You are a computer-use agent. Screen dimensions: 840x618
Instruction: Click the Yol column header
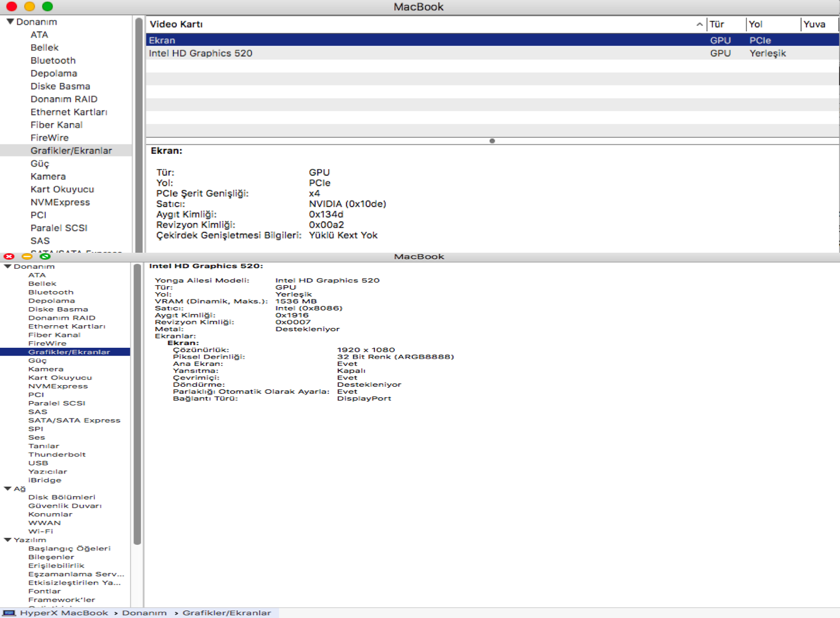tap(771, 24)
